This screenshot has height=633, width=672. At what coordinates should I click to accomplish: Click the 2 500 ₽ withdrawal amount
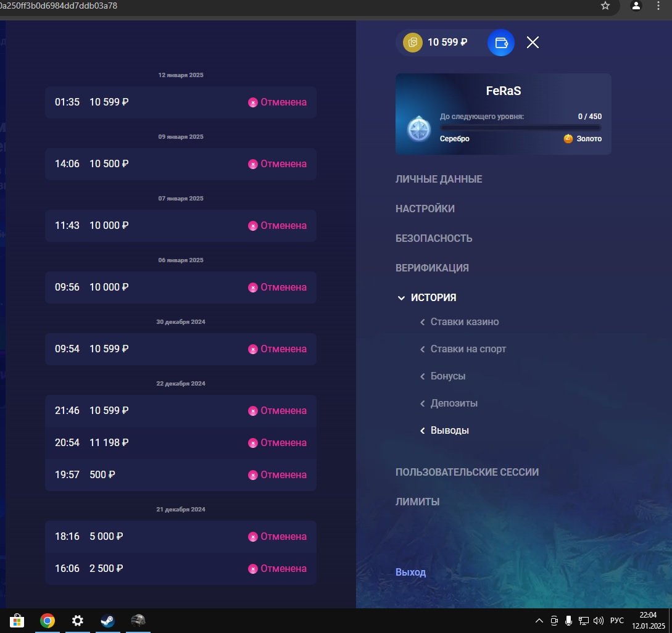coord(106,569)
